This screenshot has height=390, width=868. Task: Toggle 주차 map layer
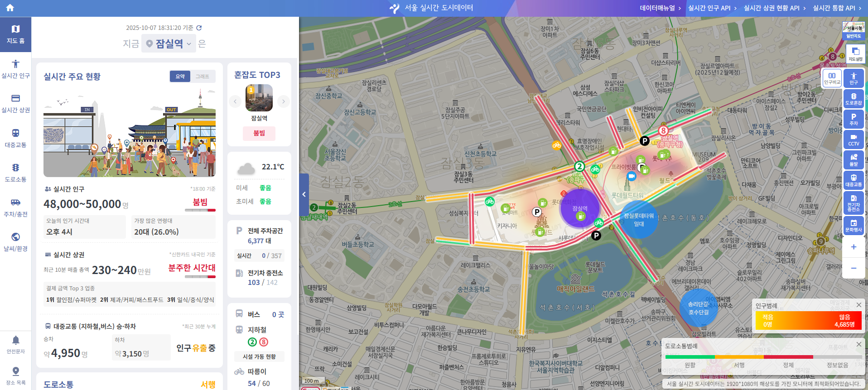pyautogui.click(x=854, y=119)
